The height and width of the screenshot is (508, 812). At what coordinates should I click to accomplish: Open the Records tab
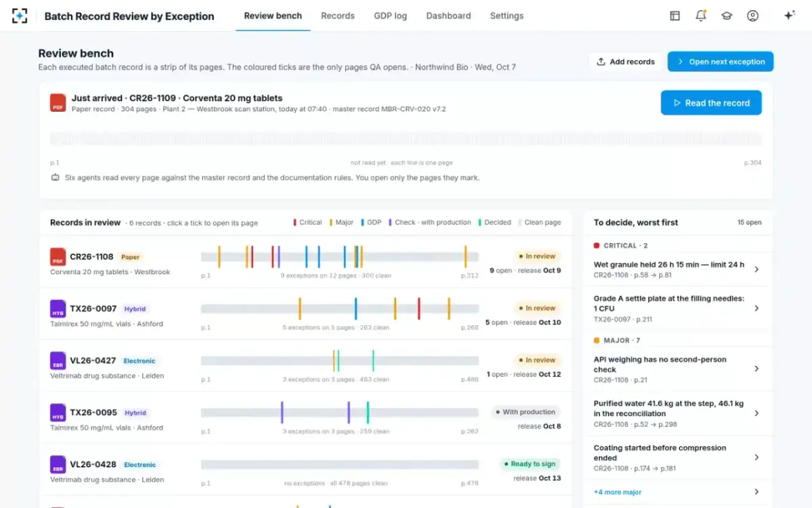pos(338,16)
